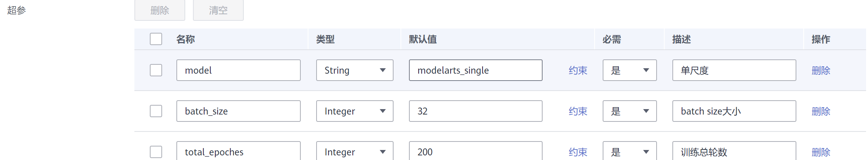This screenshot has width=868, height=160.
Task: Expand required dropdown for batch_size row
Action: tap(629, 111)
